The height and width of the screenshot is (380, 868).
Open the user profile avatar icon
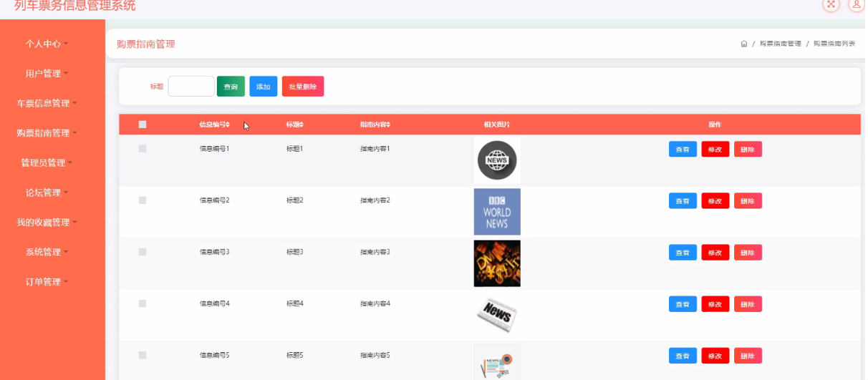[x=857, y=4]
